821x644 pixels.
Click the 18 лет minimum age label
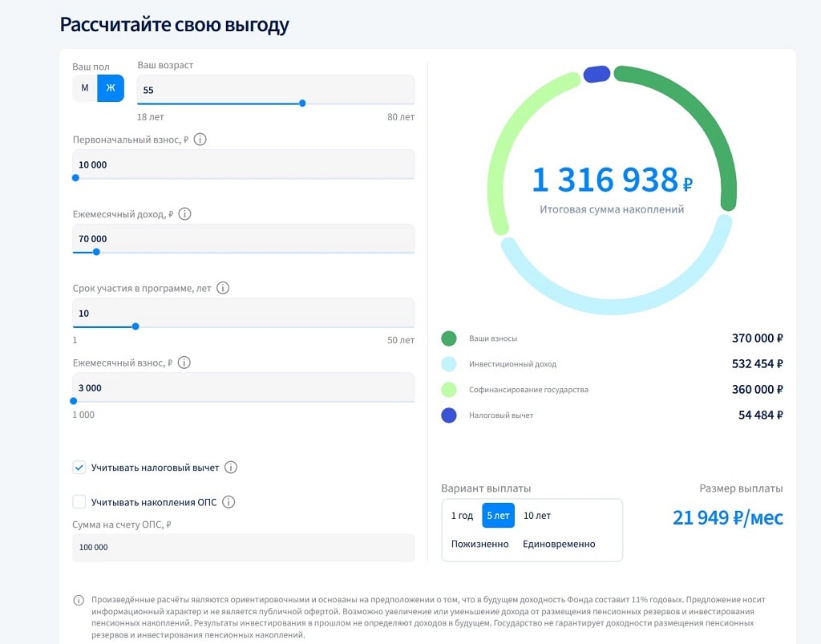pyautogui.click(x=150, y=117)
